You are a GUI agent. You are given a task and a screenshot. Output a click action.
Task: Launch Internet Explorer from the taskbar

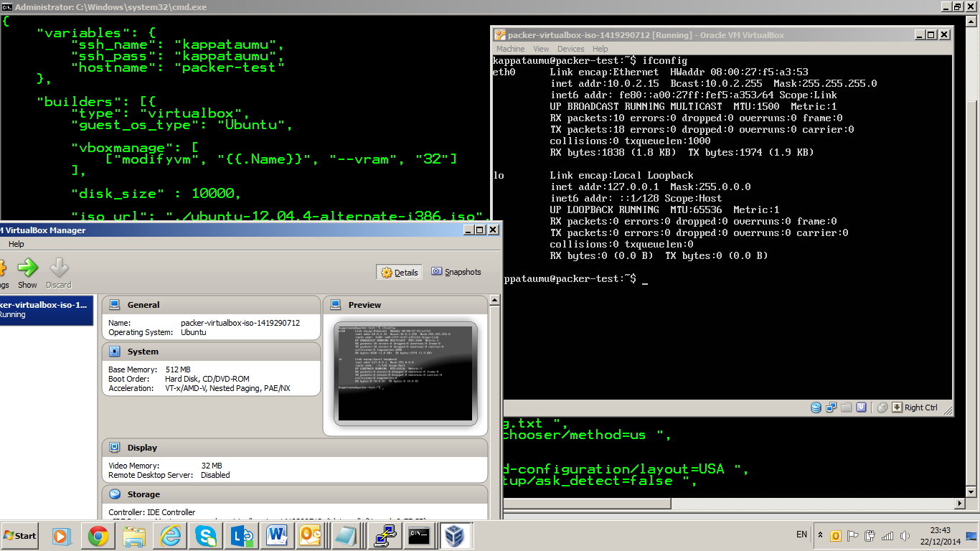(x=170, y=536)
